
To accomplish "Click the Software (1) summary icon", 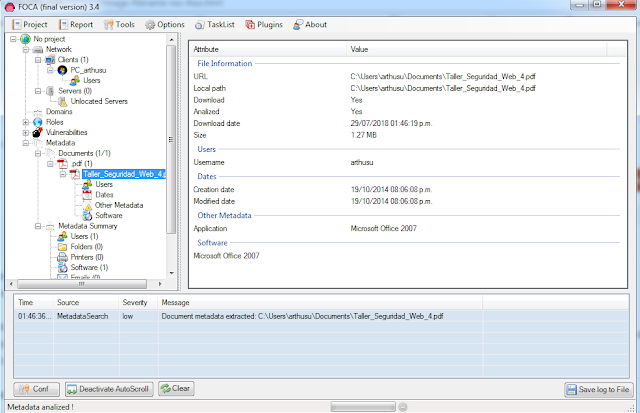I will 62,268.
